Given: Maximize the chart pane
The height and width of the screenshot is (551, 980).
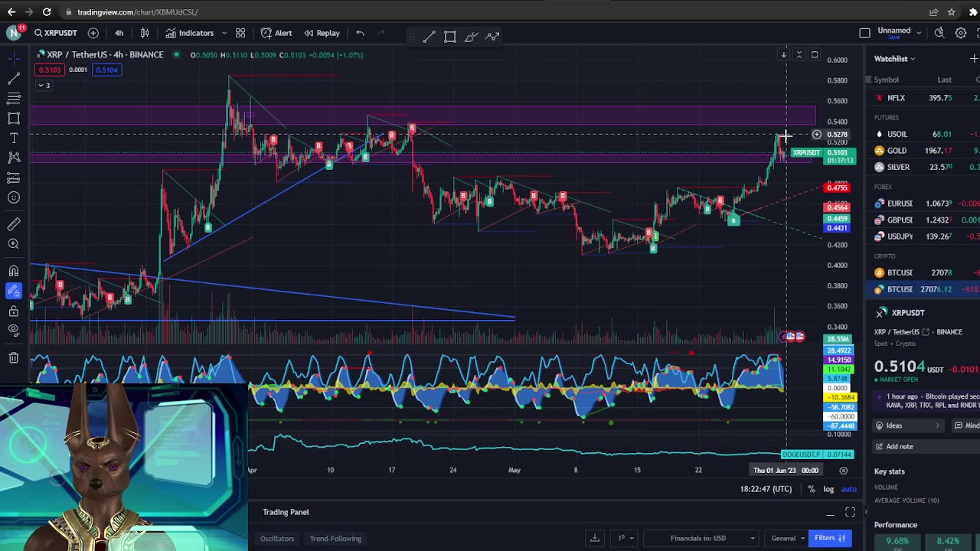Looking at the screenshot, I should tap(815, 55).
